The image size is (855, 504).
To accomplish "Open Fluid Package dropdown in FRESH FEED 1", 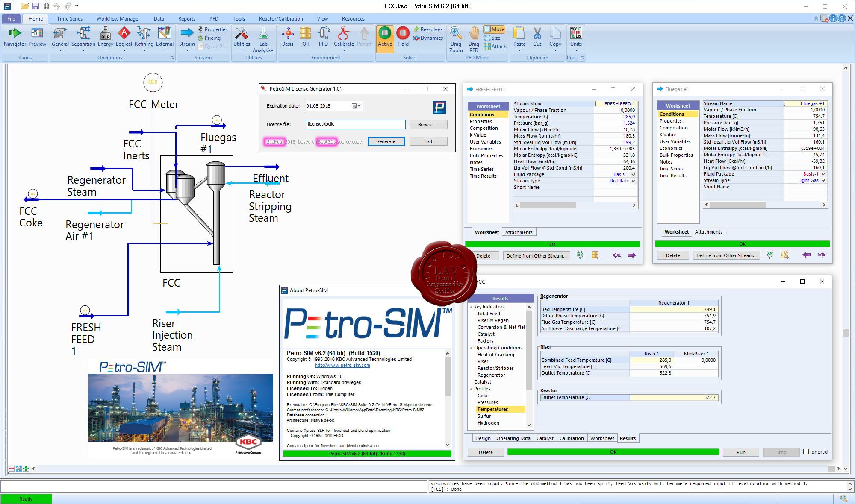I will [633, 174].
